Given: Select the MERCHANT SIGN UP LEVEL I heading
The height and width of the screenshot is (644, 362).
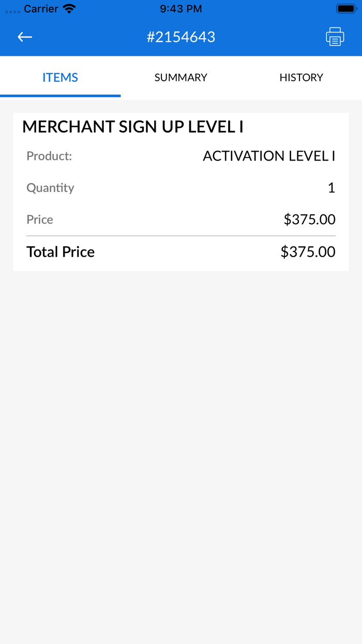Looking at the screenshot, I should pos(132,127).
